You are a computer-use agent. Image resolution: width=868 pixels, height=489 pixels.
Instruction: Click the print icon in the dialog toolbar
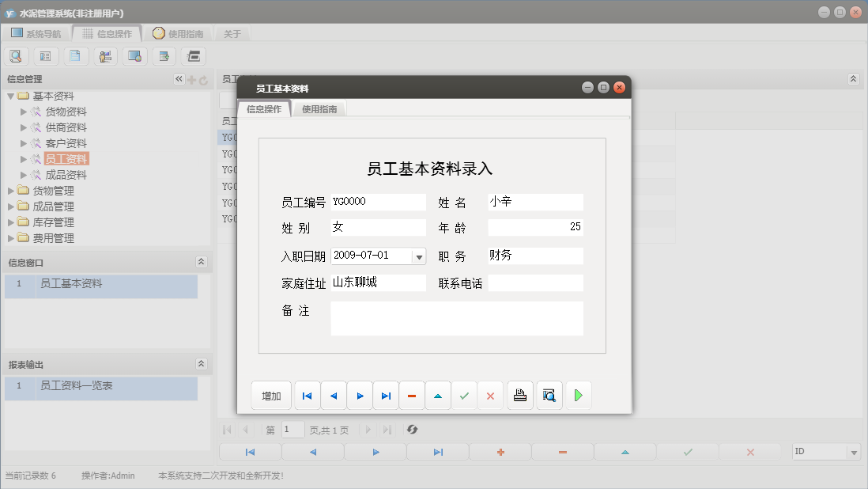(519, 395)
